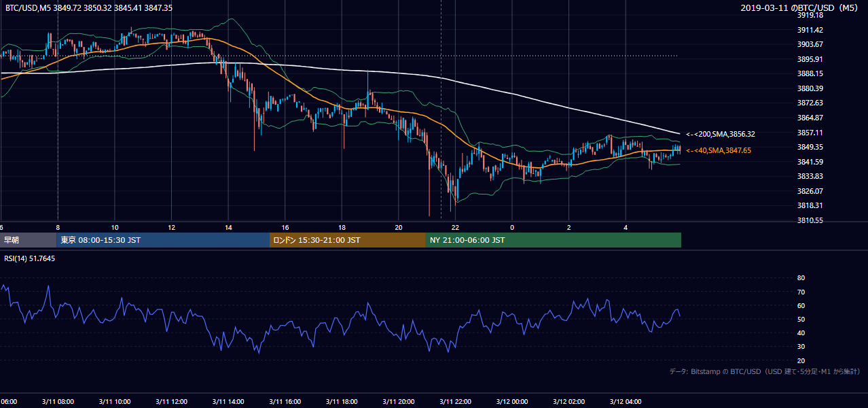
Task: Click the 200 SMA 3856.32 label
Action: (721, 135)
